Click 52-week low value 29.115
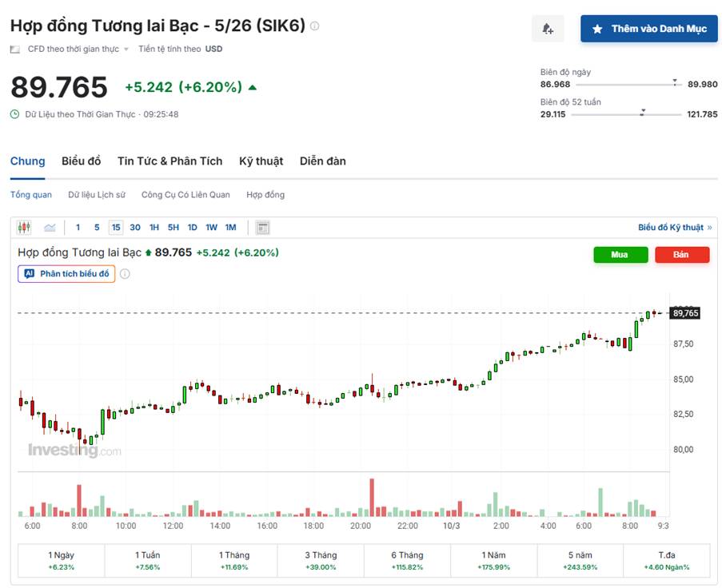The image size is (722, 588). [552, 114]
